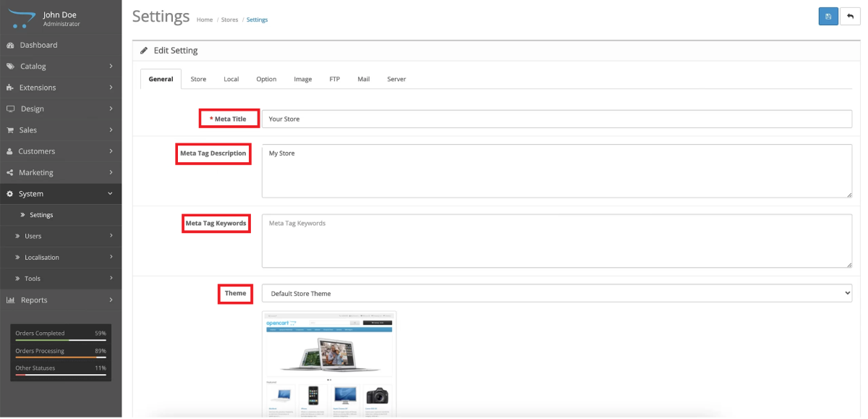Switch to the Local tab

(x=231, y=79)
